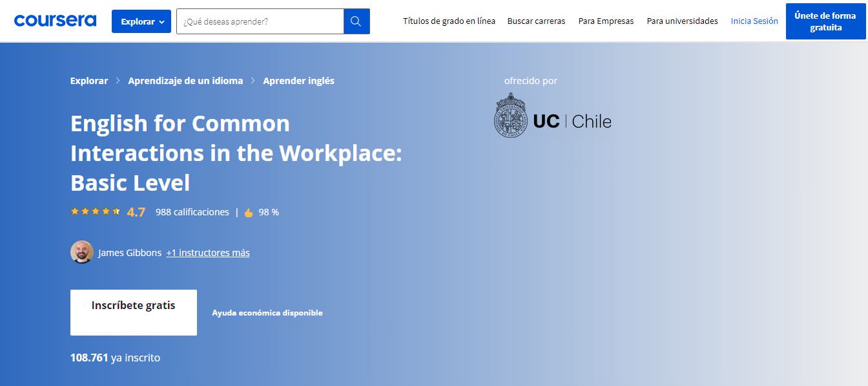The image size is (868, 386).
Task: Click 'Ayuda económica disponible' link
Action: [267, 313]
